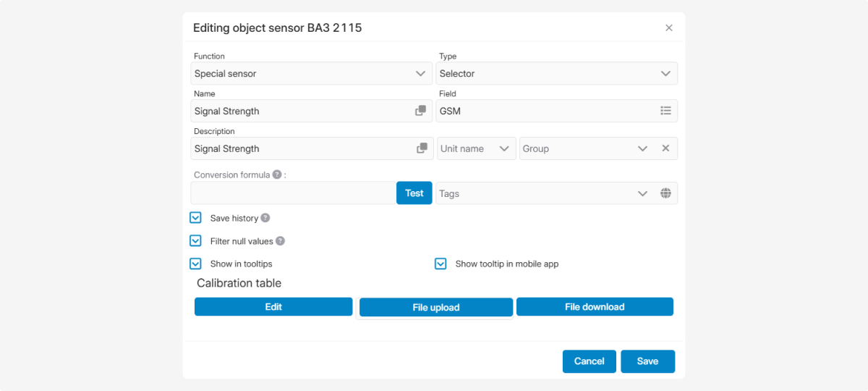Click the Save history help icon
The height and width of the screenshot is (391, 868).
tap(265, 218)
